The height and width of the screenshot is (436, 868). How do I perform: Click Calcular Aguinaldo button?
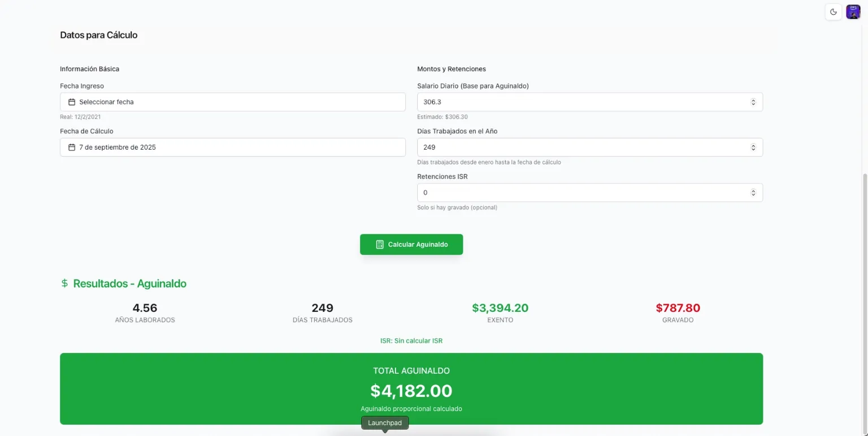411,245
